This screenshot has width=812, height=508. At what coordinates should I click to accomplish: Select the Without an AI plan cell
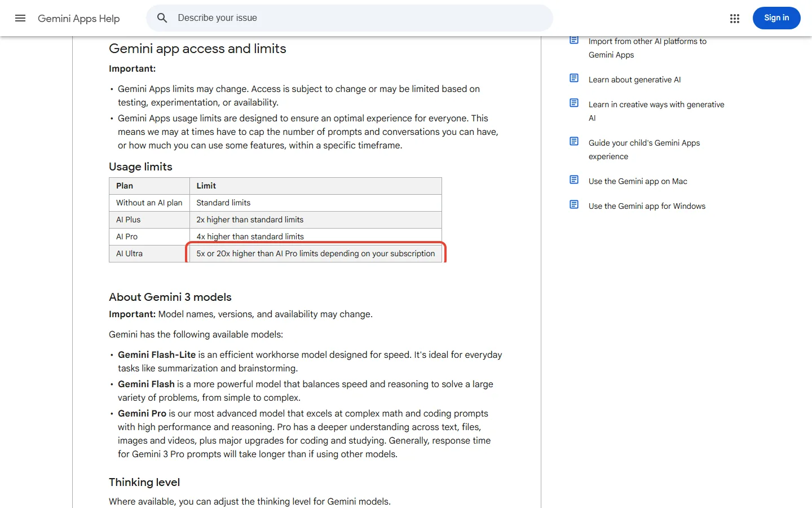tap(149, 203)
